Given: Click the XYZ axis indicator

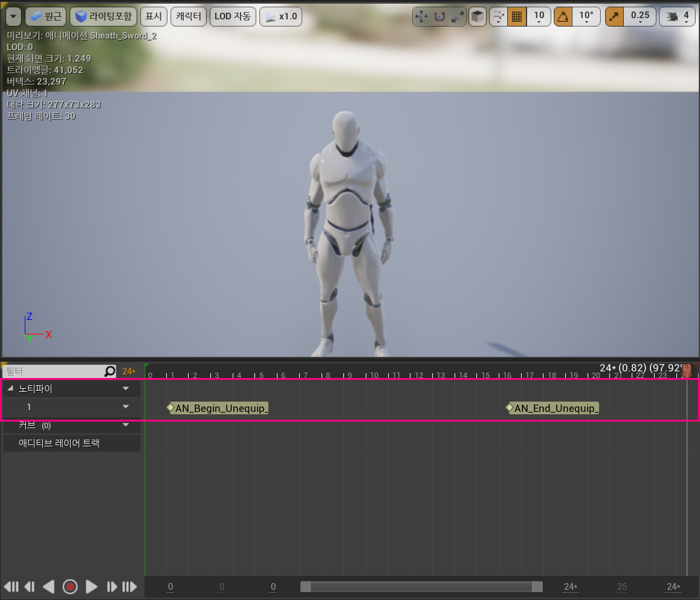Looking at the screenshot, I should click(37, 328).
